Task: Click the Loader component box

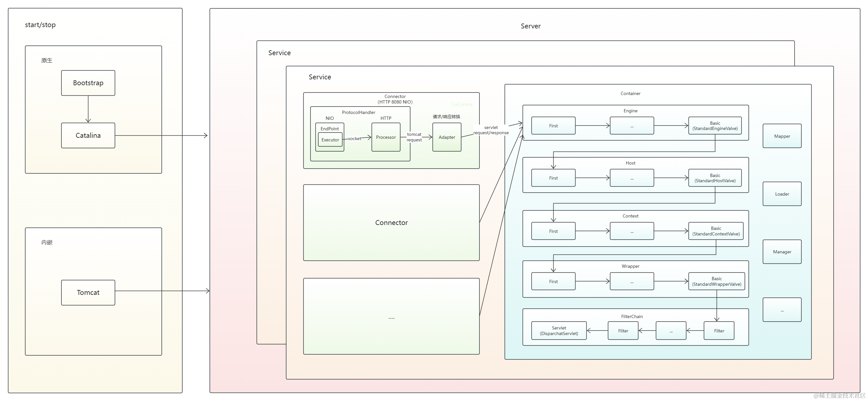Action: click(x=782, y=194)
